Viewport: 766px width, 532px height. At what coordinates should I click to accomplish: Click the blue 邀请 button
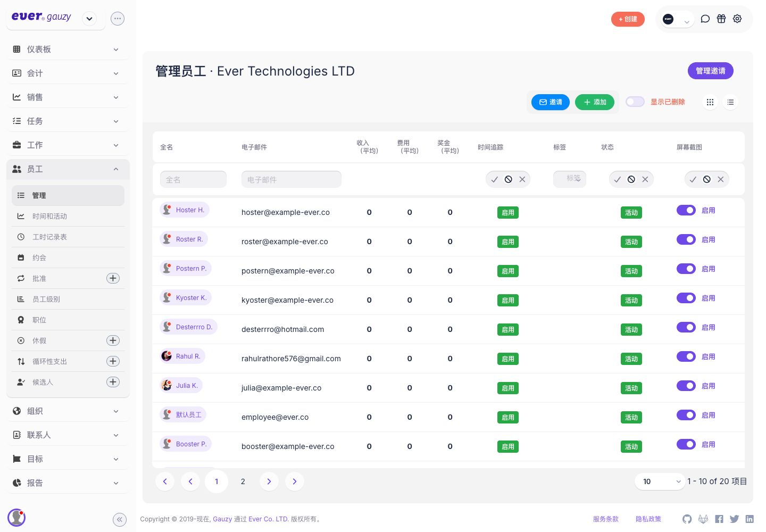click(x=551, y=102)
